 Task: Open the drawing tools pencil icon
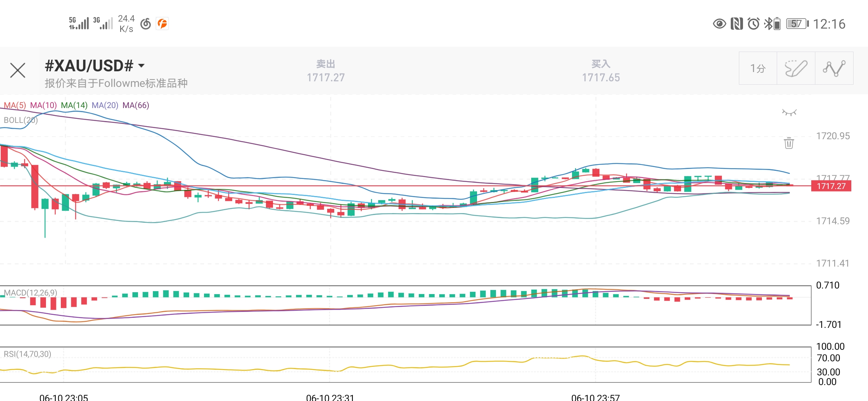click(796, 68)
